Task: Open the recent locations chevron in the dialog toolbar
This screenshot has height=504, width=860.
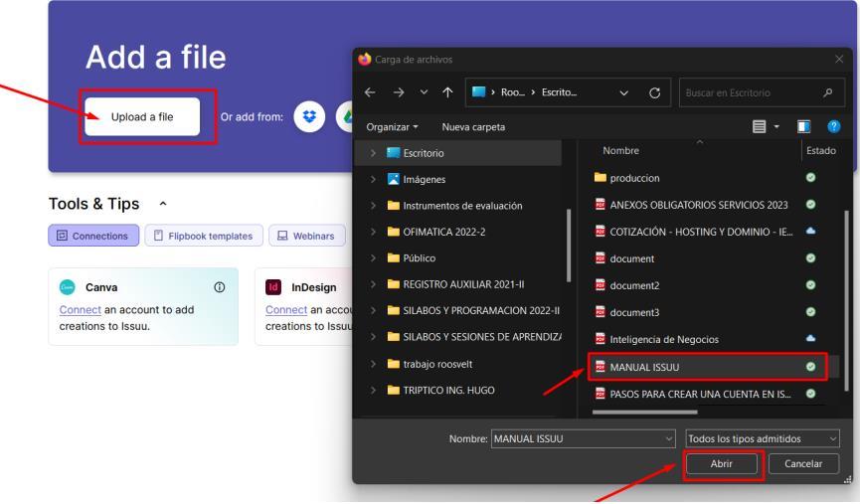Action: point(424,92)
